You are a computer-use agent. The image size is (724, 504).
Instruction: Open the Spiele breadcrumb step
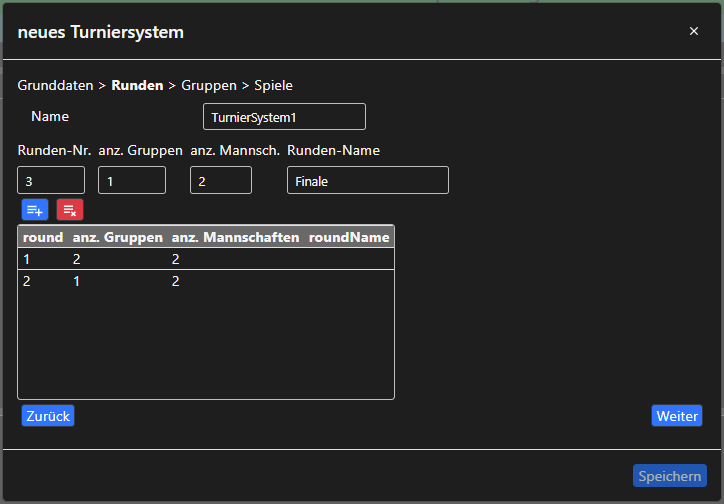(x=273, y=85)
